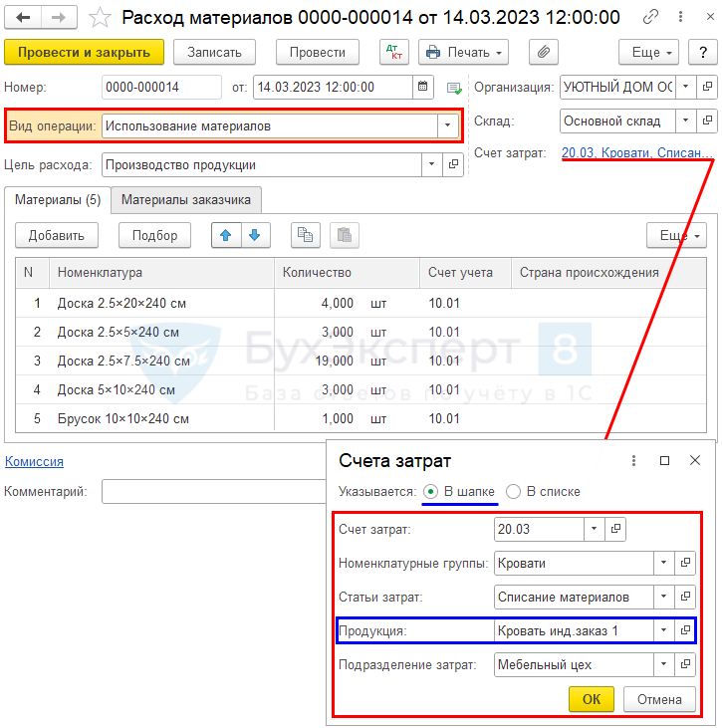This screenshot has height=728, width=722.
Task: Expand the Номенклатурные группы dropdown
Action: [664, 563]
